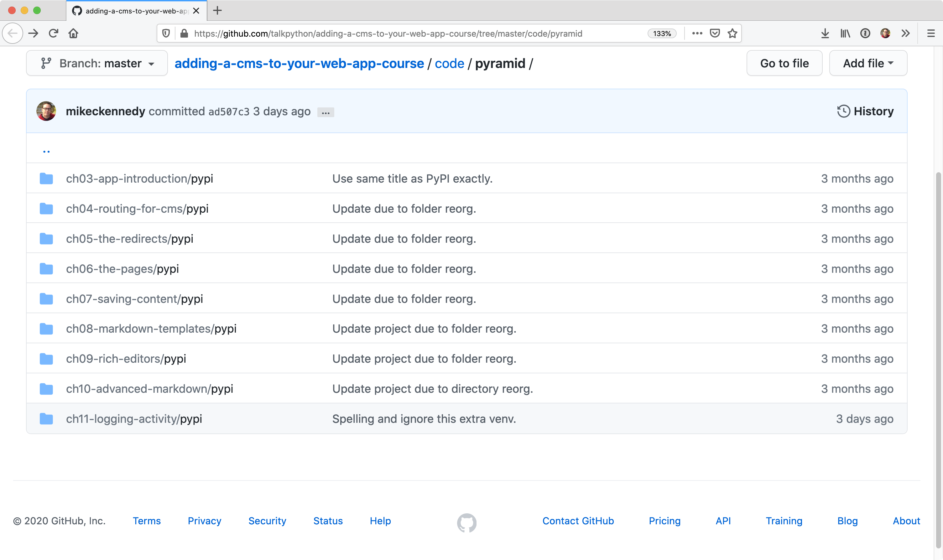Open the adding-a-cms-to-your-web-app-course breadcrumb
This screenshot has height=560, width=943.
tap(299, 63)
